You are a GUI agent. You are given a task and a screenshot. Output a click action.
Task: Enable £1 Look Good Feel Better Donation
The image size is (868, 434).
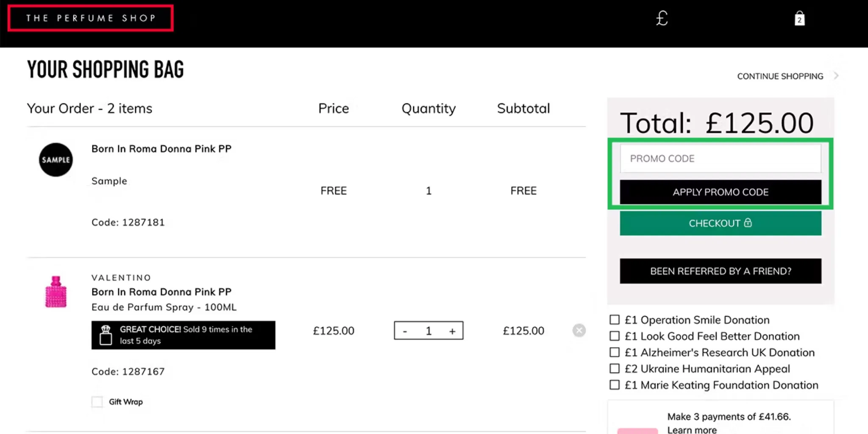coord(615,336)
